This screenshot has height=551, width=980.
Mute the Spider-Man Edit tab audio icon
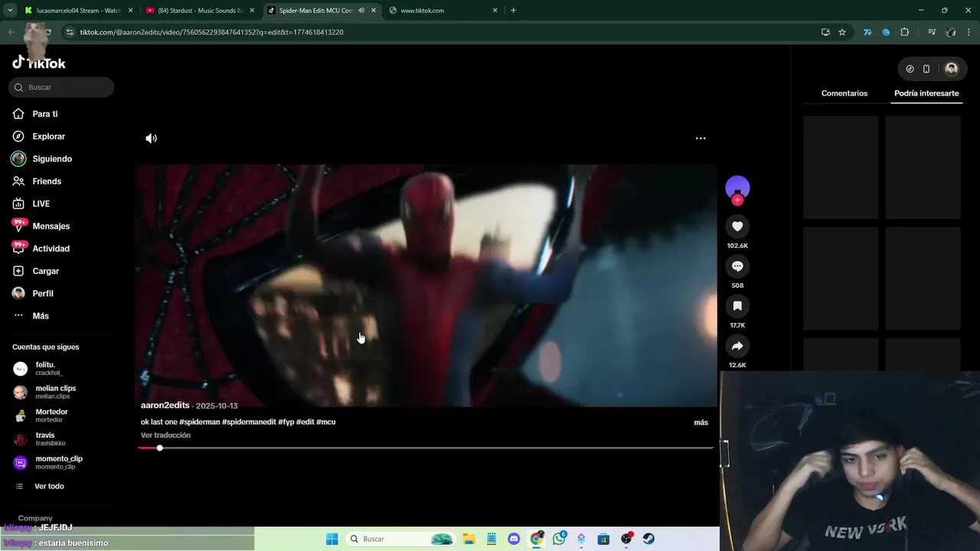pyautogui.click(x=361, y=11)
